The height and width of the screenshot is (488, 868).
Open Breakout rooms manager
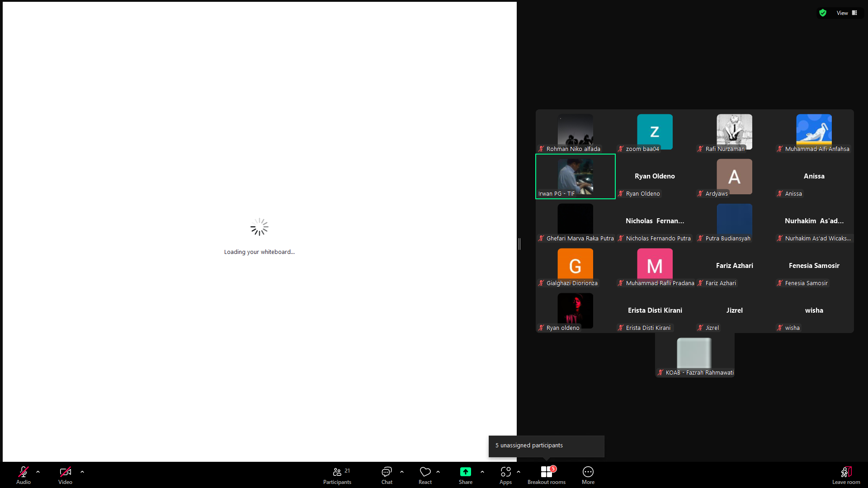pyautogui.click(x=547, y=474)
